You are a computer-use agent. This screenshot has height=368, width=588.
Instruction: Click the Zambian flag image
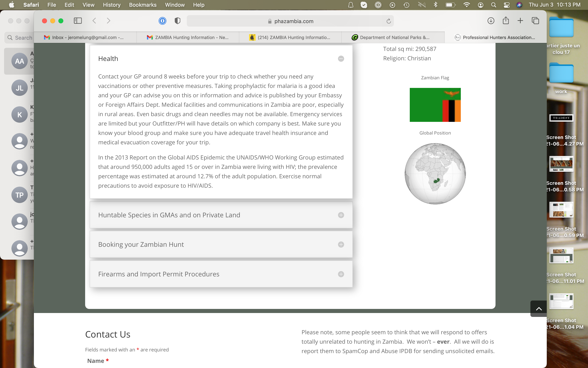click(435, 105)
